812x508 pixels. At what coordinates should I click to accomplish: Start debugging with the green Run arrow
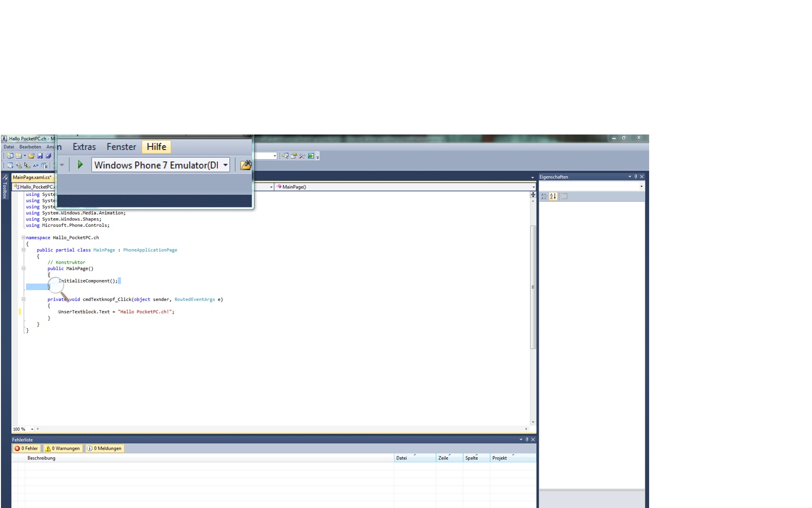pos(80,164)
